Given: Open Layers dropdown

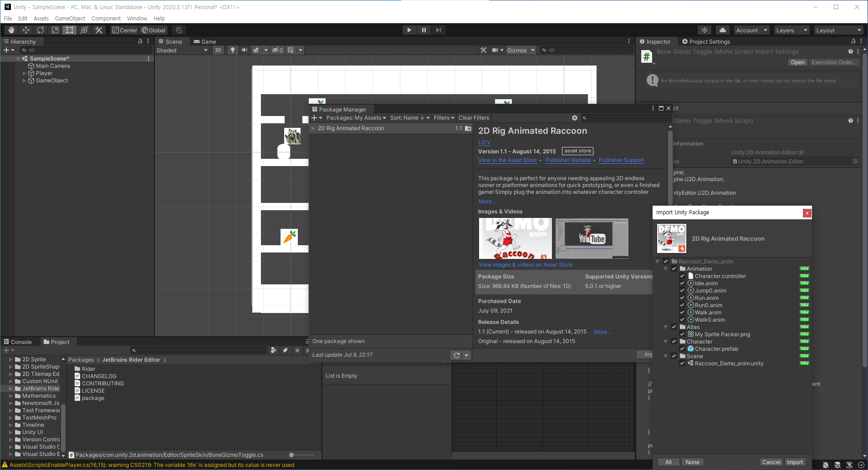Looking at the screenshot, I should [792, 30].
